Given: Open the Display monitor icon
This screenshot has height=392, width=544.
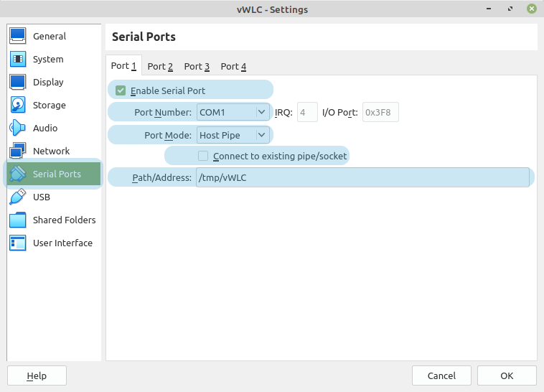Looking at the screenshot, I should coord(18,82).
